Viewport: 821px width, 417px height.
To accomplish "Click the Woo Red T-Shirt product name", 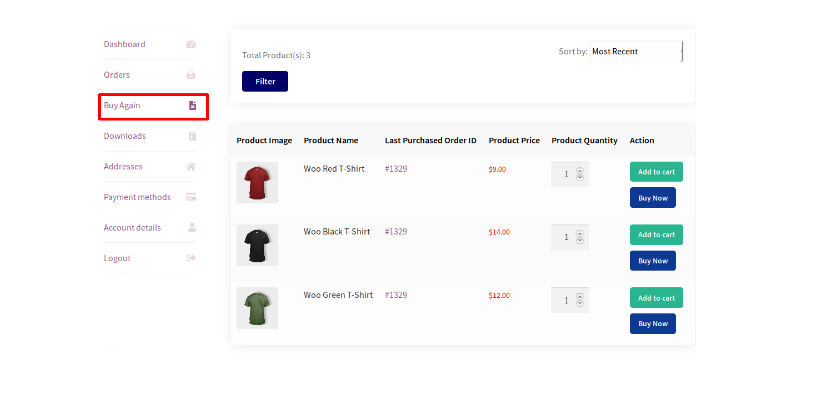I will click(334, 169).
